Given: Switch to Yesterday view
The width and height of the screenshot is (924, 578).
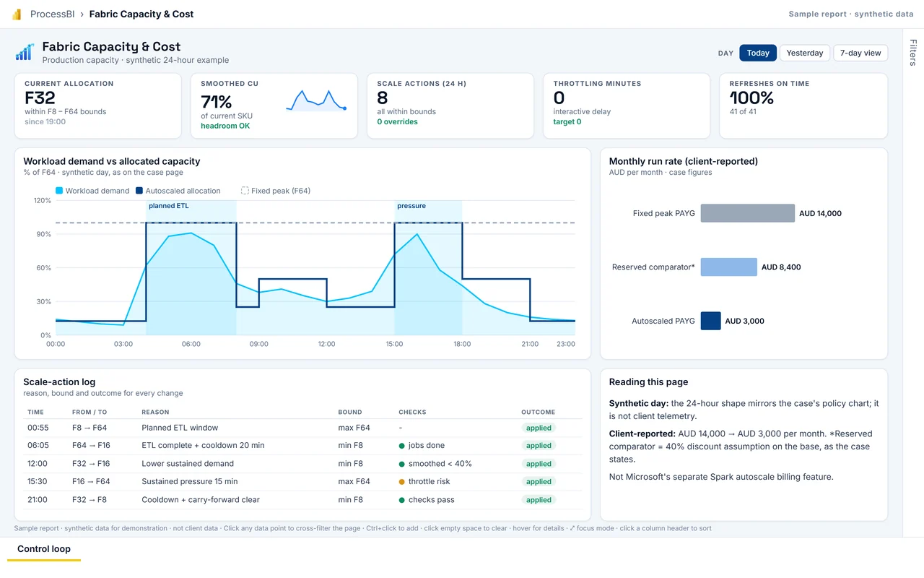Looking at the screenshot, I should click(805, 53).
